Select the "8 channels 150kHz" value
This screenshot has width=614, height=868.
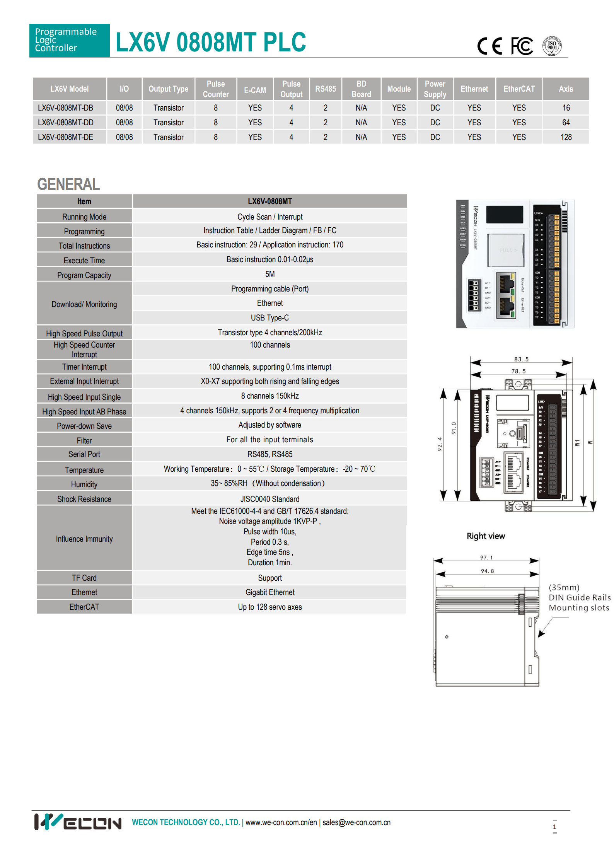270,396
